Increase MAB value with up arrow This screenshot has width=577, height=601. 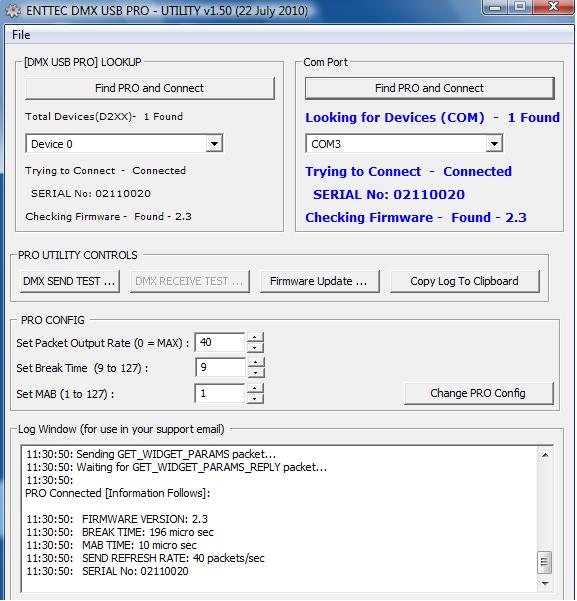point(255,388)
